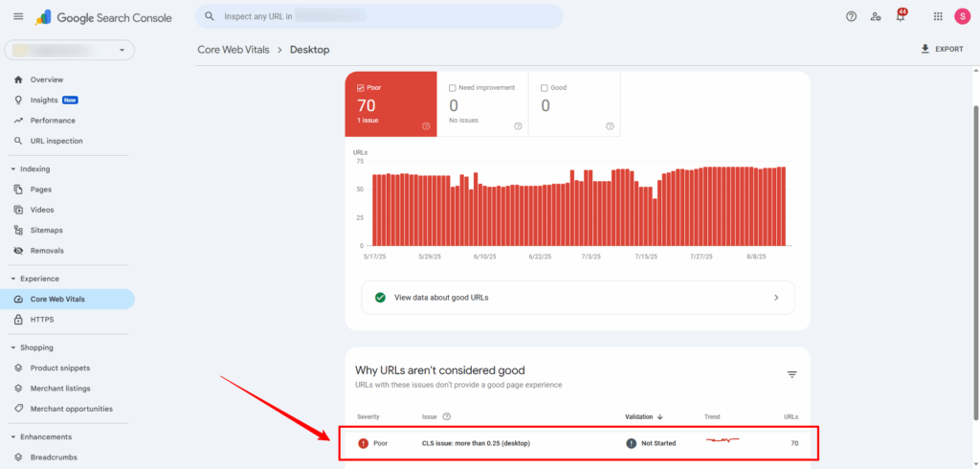980x469 pixels.
Task: Click the EXPORT button
Action: tap(942, 49)
